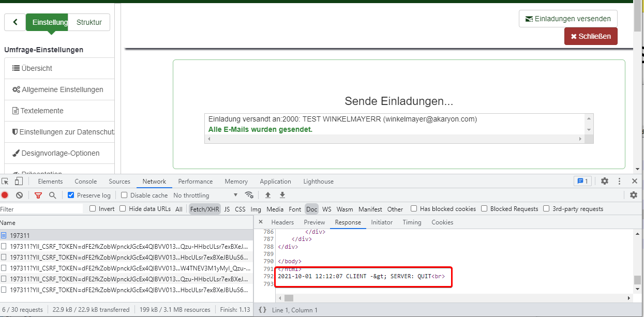This screenshot has height=317, width=644.
Task: Open the No throttling dropdown
Action: pos(205,195)
